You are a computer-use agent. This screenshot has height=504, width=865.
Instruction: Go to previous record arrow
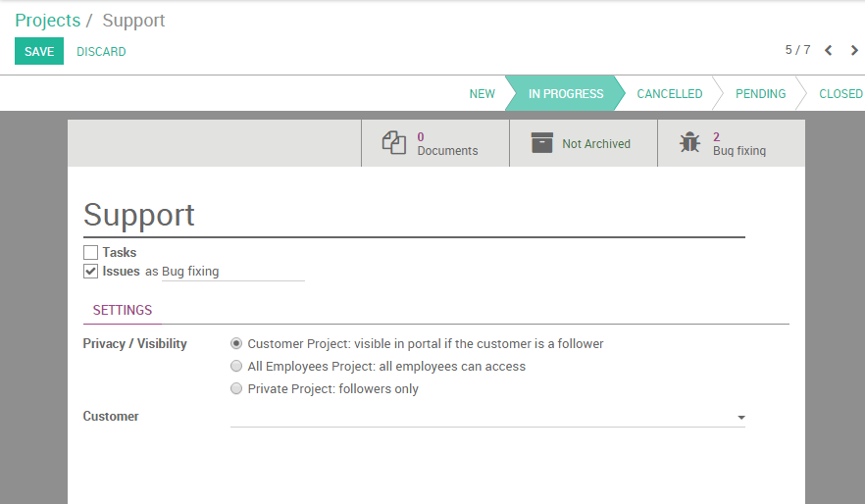tap(829, 50)
